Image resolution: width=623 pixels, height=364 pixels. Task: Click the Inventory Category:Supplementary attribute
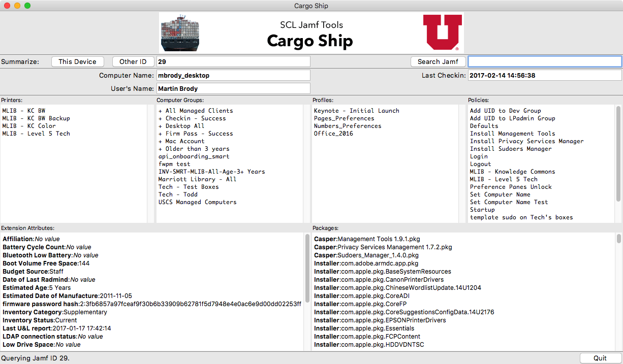(x=55, y=312)
